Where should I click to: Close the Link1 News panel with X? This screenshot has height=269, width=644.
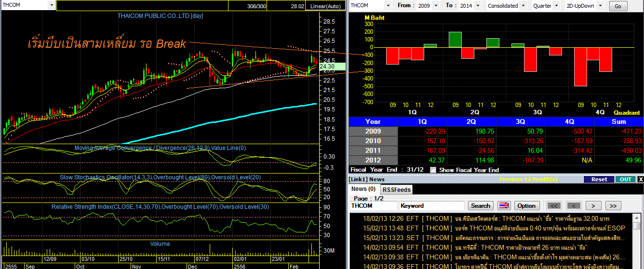(640, 179)
